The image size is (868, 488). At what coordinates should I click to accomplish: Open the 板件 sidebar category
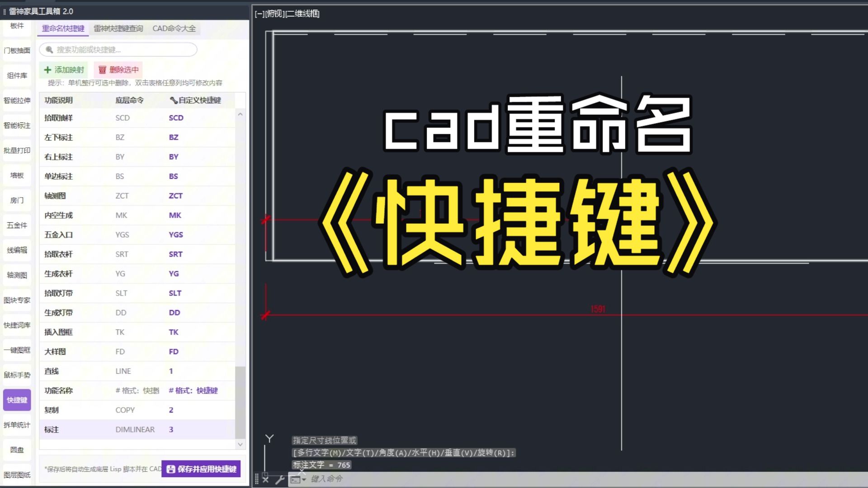pyautogui.click(x=17, y=26)
